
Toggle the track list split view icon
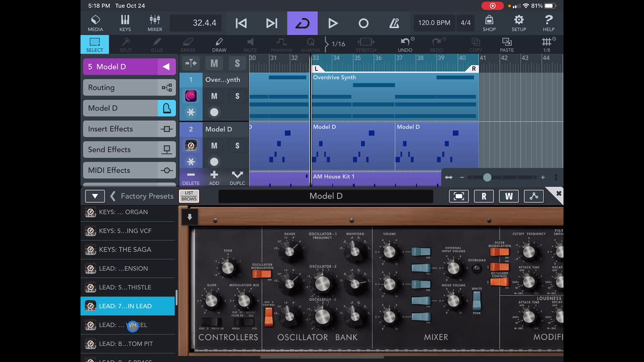(191, 63)
